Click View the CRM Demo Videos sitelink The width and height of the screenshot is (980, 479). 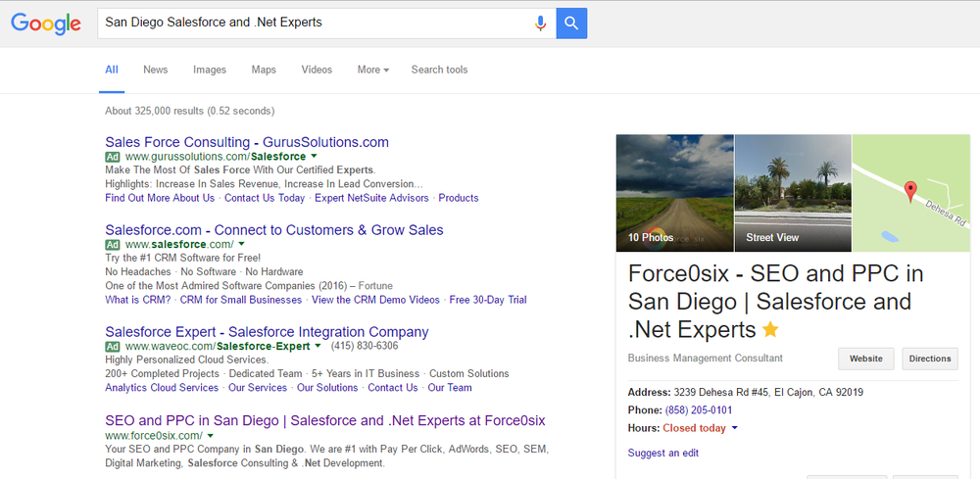(375, 300)
